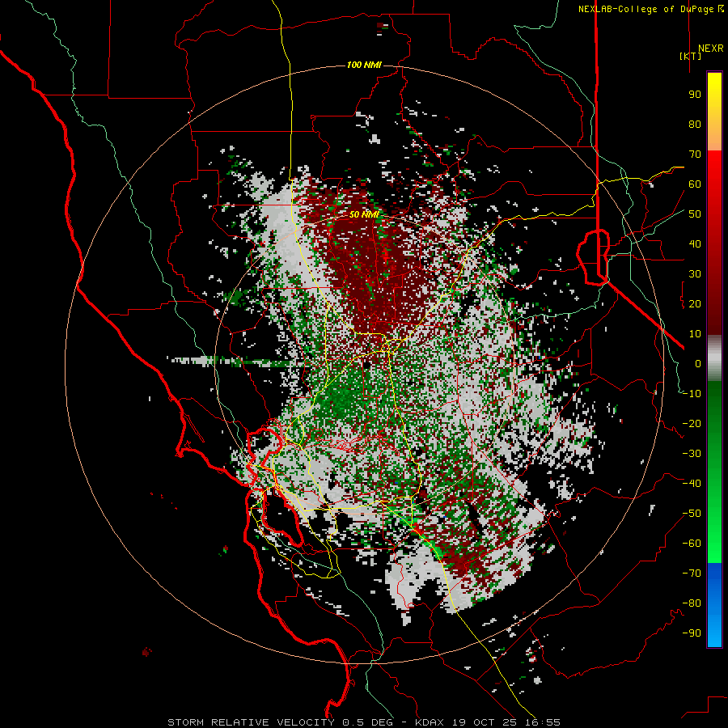
Task: Click the -30 value on velocity scale
Action: tap(692, 454)
